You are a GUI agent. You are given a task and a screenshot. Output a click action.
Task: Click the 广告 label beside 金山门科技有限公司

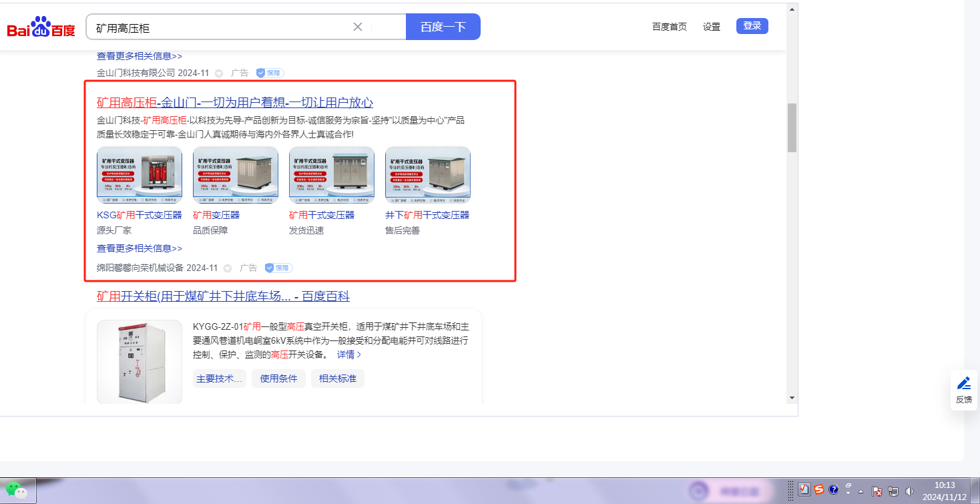240,73
